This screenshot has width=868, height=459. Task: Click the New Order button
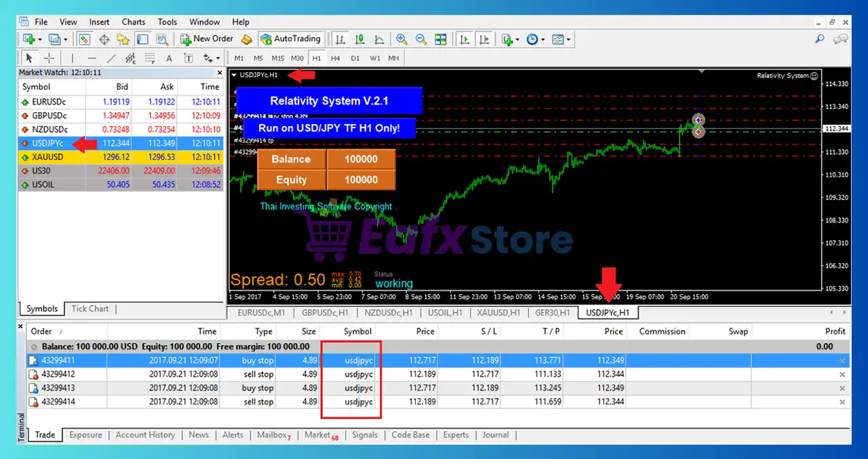[207, 39]
